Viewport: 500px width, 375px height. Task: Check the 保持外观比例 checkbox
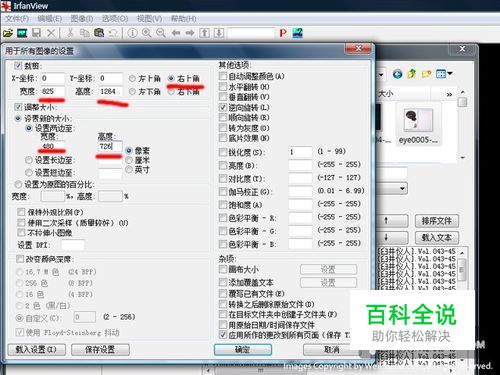(21, 212)
